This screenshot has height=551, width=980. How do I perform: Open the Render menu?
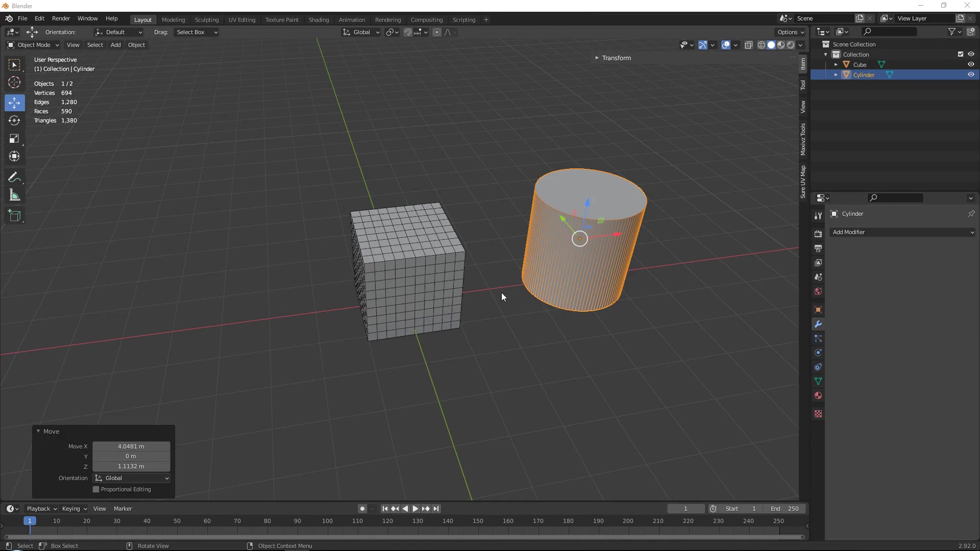pos(61,18)
